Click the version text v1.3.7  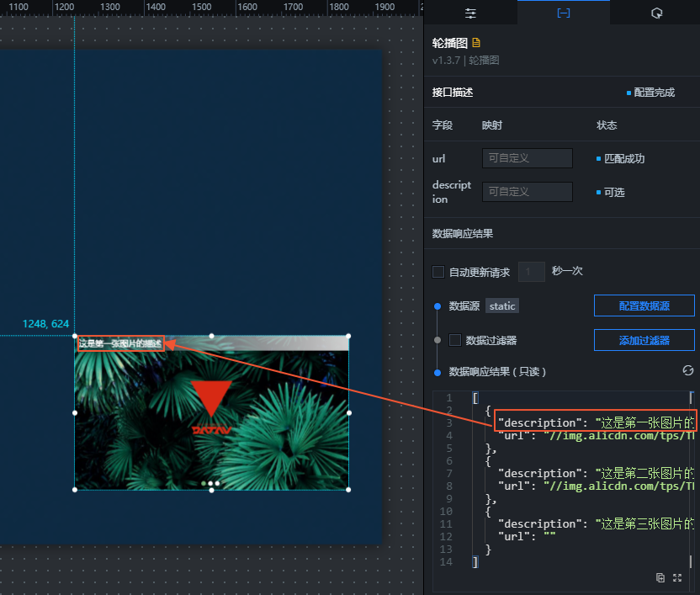point(446,61)
